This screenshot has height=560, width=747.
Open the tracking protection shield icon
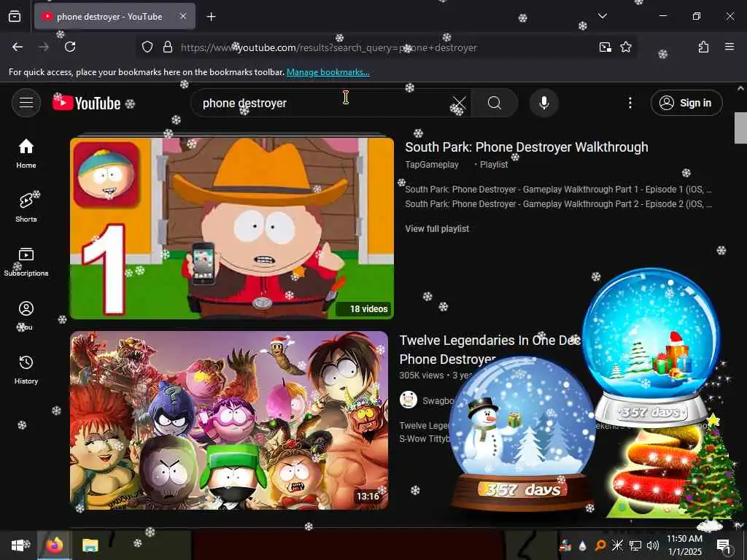[x=147, y=47]
